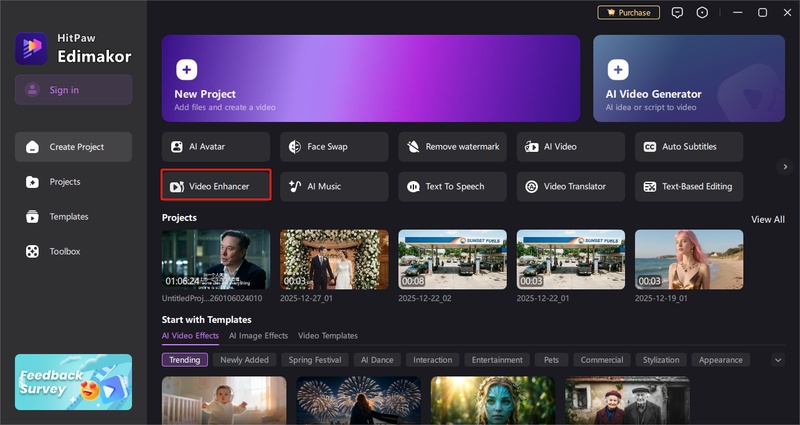Select the Commercial filter chip

click(x=602, y=360)
